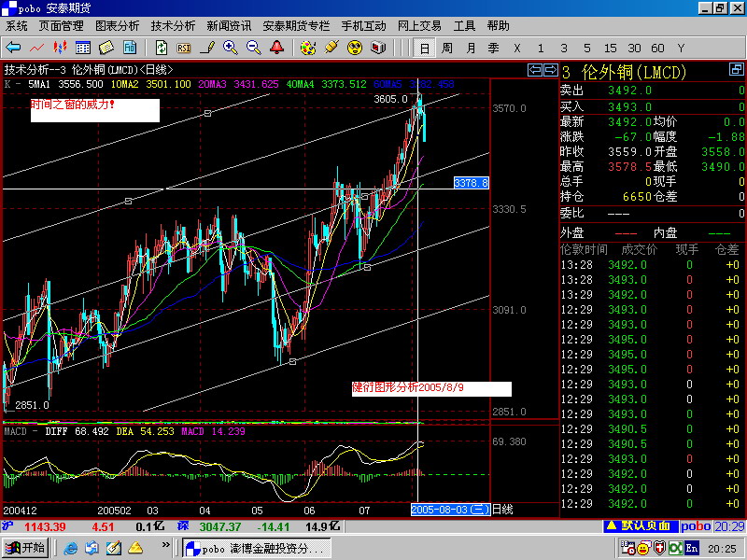
Task: Select the pencil line drawing tool
Action: pos(207,48)
